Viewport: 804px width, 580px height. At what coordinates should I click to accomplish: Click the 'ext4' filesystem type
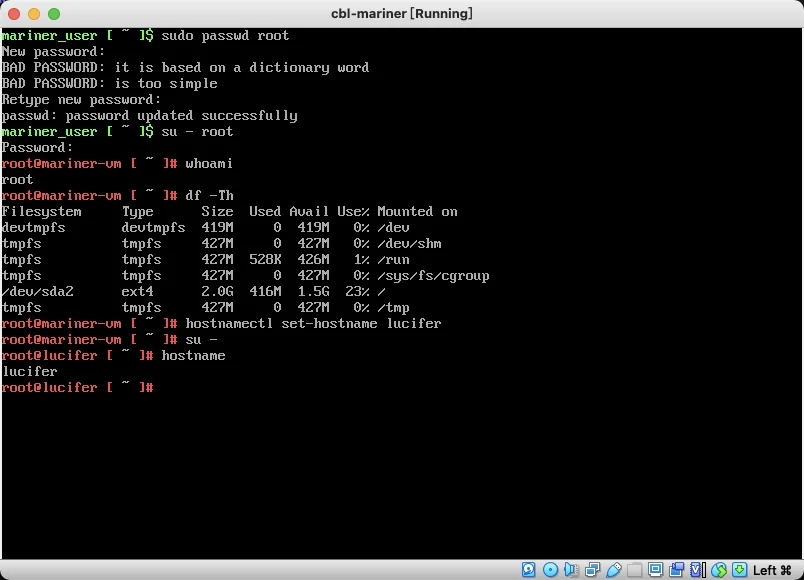pyautogui.click(x=137, y=291)
